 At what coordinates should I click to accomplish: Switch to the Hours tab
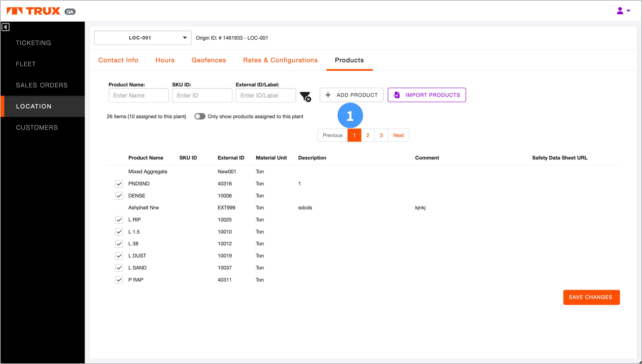pos(165,60)
